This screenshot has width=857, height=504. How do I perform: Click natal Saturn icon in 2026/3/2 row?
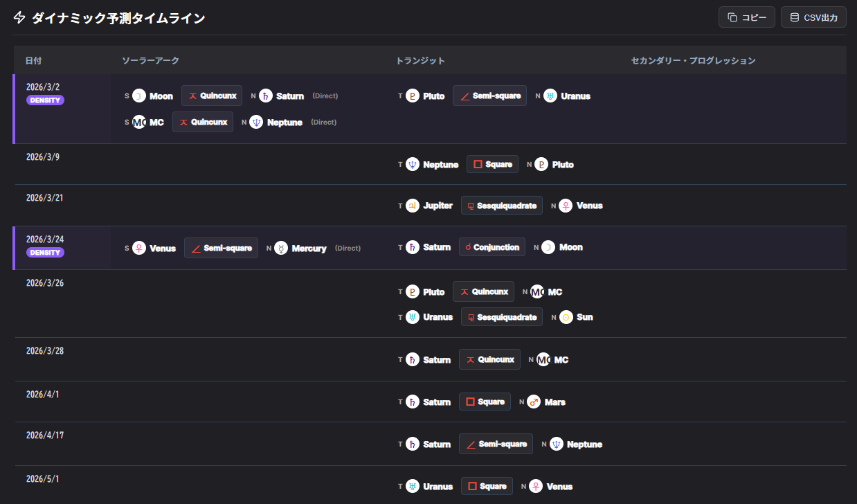point(266,96)
